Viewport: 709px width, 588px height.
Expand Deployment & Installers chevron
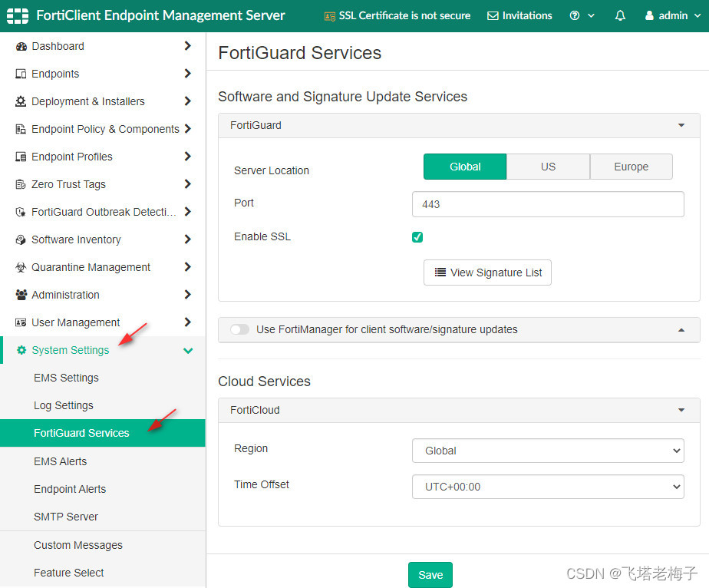click(188, 101)
